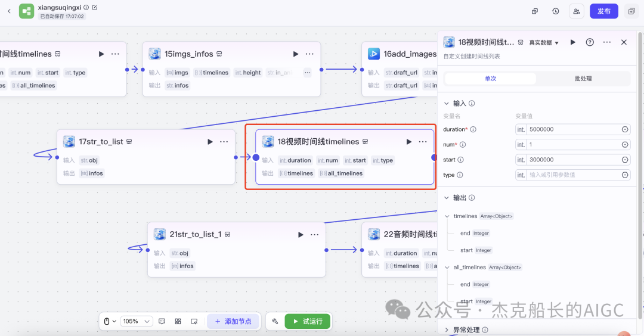Run the 21str_to_list_1 node
644x336 pixels.
pos(301,234)
